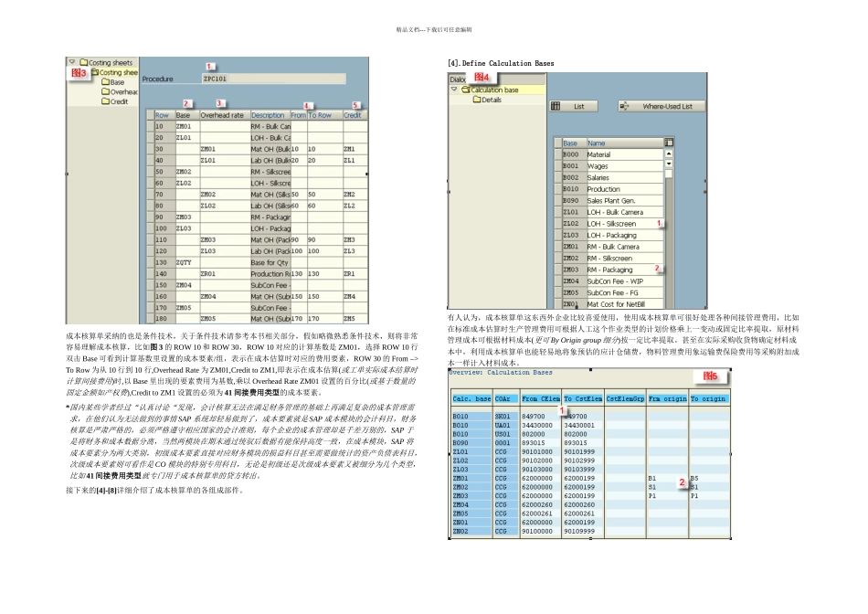Tick row selector for ZM03 row
Viewport: 868px width, 614px height.
[x=558, y=270]
